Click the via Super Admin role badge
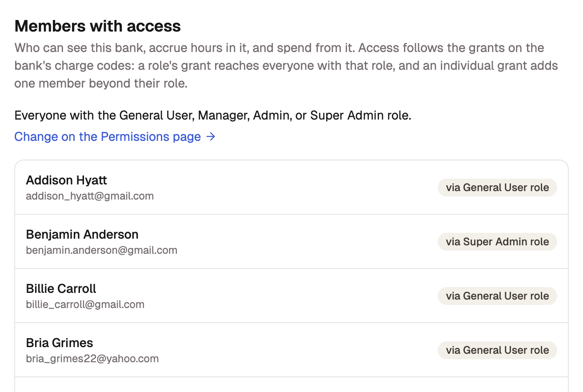 pyautogui.click(x=497, y=242)
